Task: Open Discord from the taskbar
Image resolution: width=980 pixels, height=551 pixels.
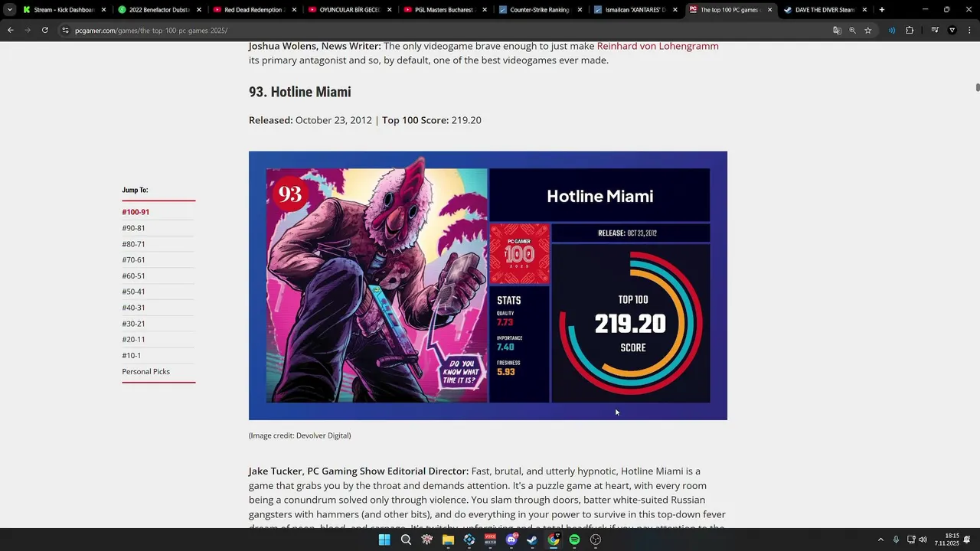Action: click(x=511, y=540)
